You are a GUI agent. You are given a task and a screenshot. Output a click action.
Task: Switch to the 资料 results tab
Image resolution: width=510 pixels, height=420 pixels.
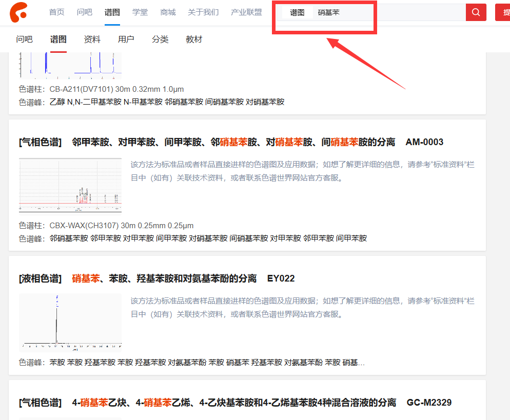(x=92, y=39)
